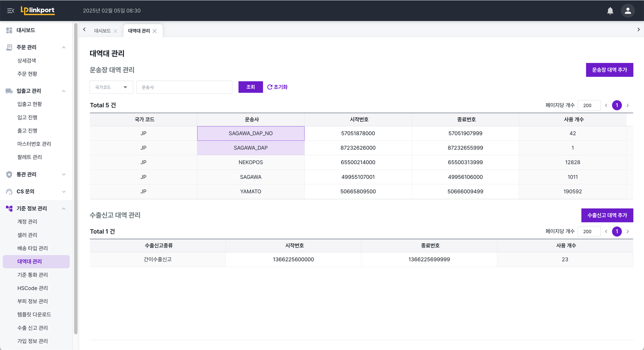
Task: Expand the CS 문의 menu group
Action: pyautogui.click(x=64, y=192)
